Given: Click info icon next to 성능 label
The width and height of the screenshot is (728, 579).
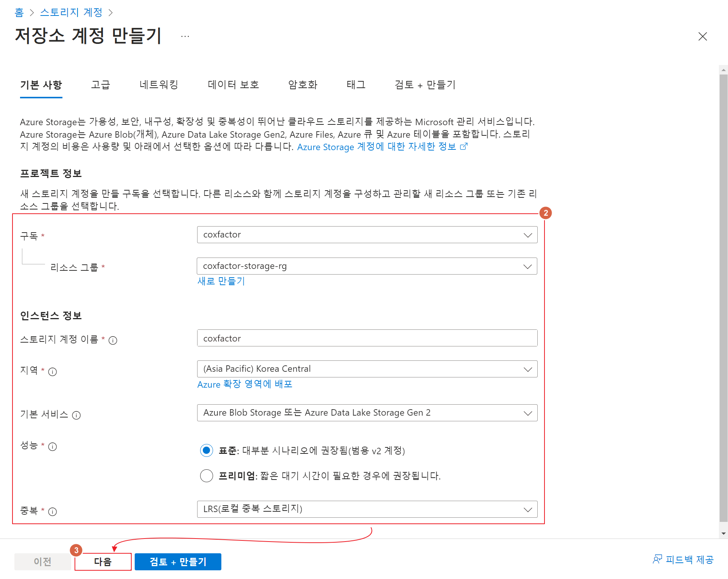Looking at the screenshot, I should 53,447.
